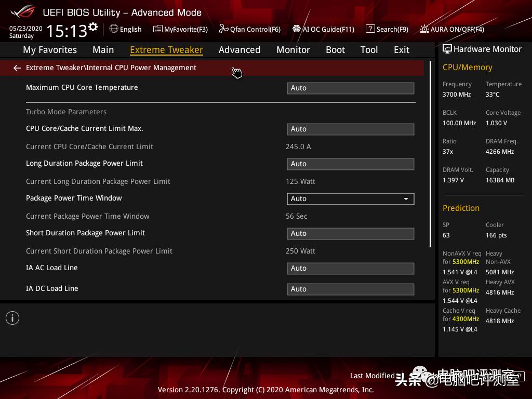
Task: Select the Extreme Tweaker tab
Action: coord(166,50)
